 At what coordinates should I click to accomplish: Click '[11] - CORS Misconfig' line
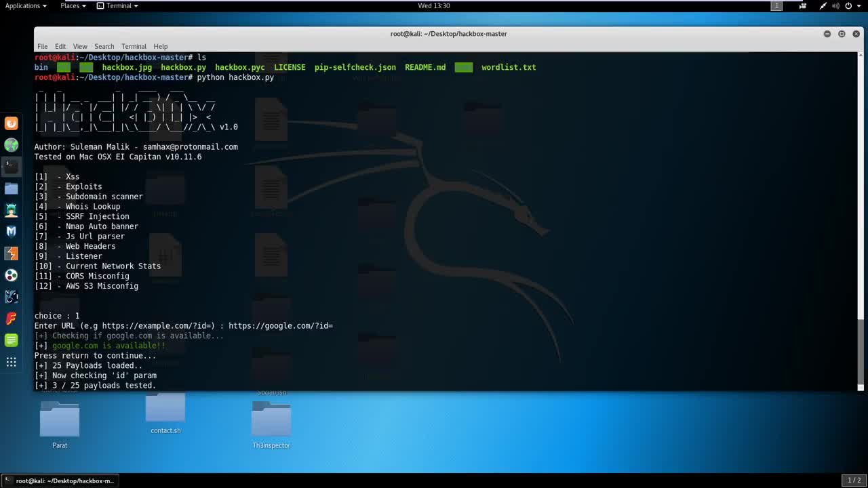[82, 276]
